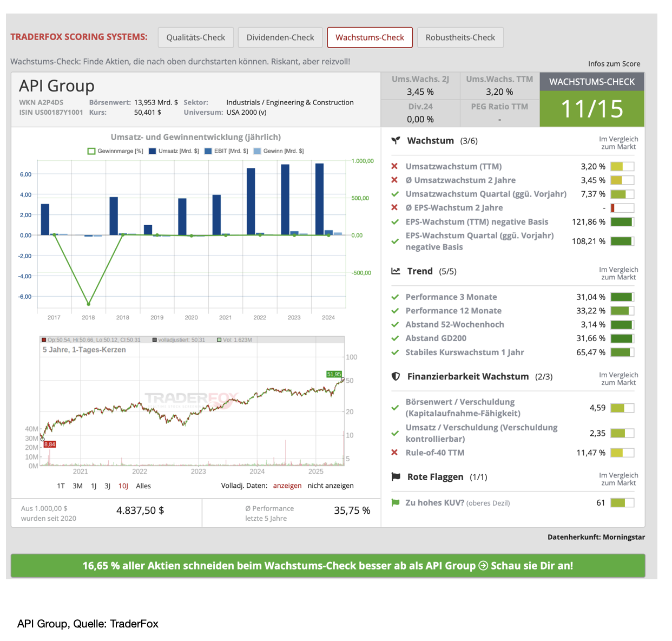Click the check mark beside Performance 12 Monate

[x=395, y=311]
